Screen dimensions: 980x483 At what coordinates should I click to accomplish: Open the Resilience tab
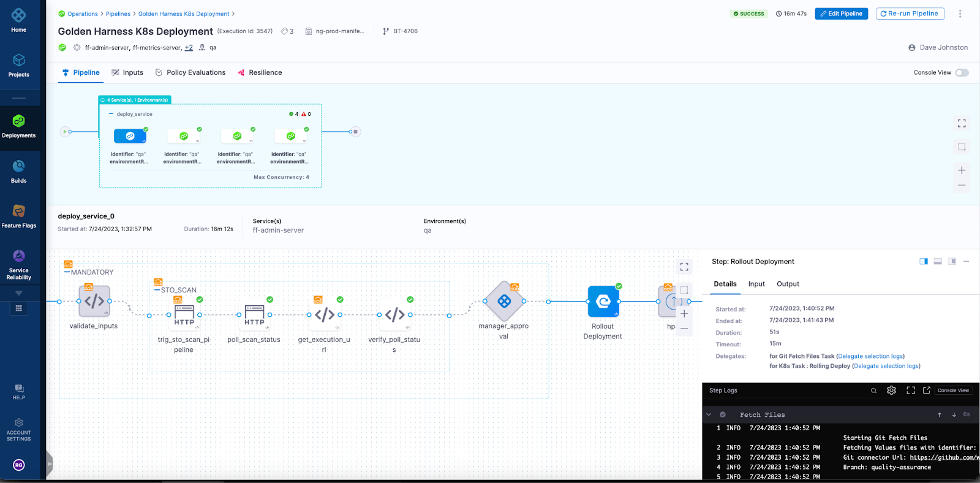pyautogui.click(x=260, y=72)
